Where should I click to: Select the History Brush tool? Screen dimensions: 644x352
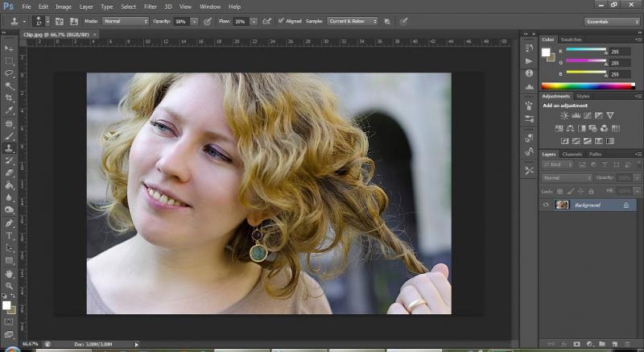point(9,160)
